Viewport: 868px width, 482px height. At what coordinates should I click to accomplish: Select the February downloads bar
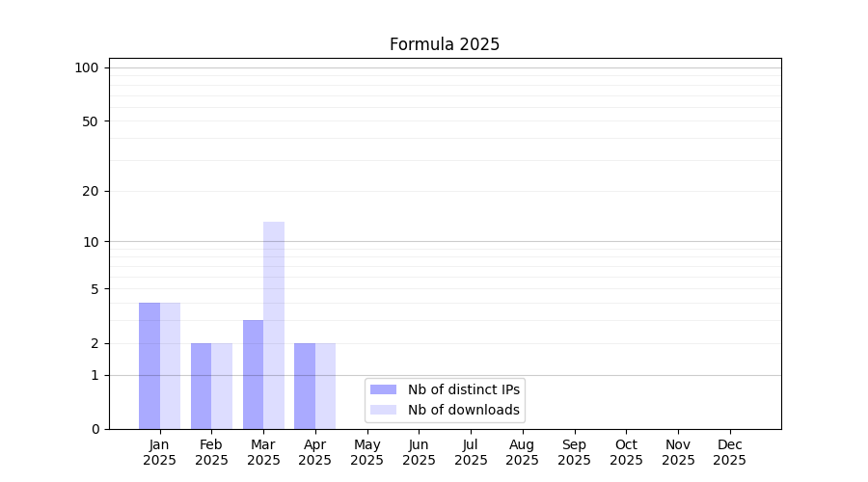tap(222, 386)
